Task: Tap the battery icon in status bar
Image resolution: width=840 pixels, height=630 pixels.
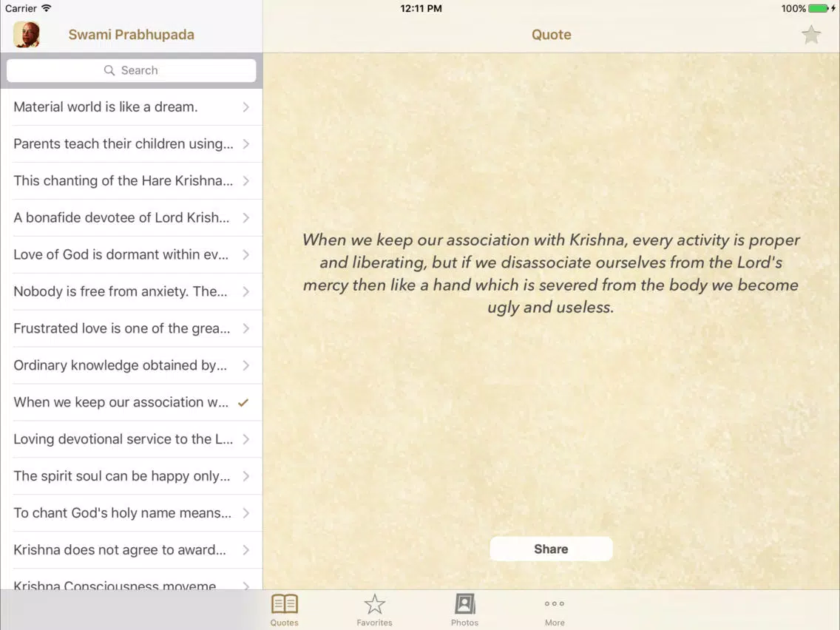Action: pyautogui.click(x=818, y=9)
